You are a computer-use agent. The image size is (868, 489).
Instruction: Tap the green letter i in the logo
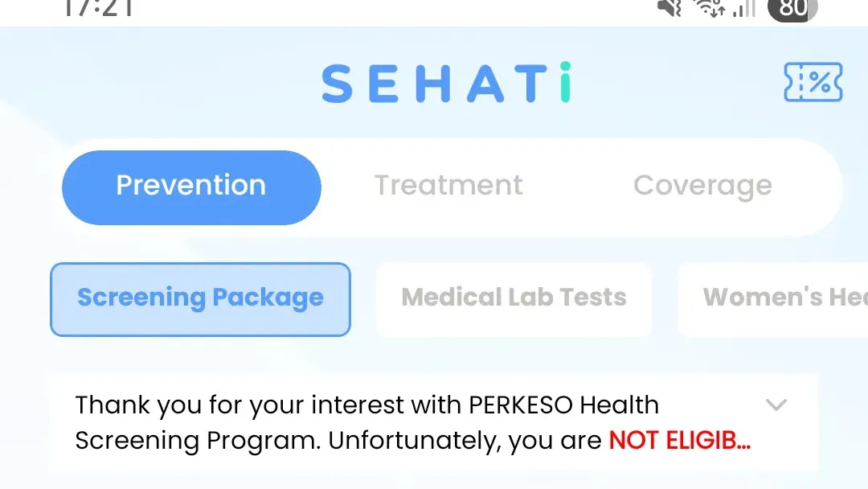564,82
